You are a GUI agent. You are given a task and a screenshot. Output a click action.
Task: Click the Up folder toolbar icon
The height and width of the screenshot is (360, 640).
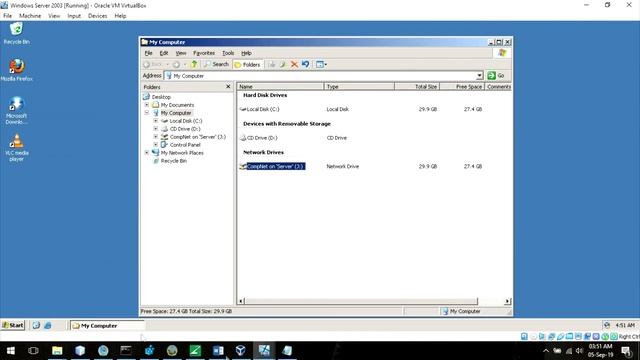[194, 64]
